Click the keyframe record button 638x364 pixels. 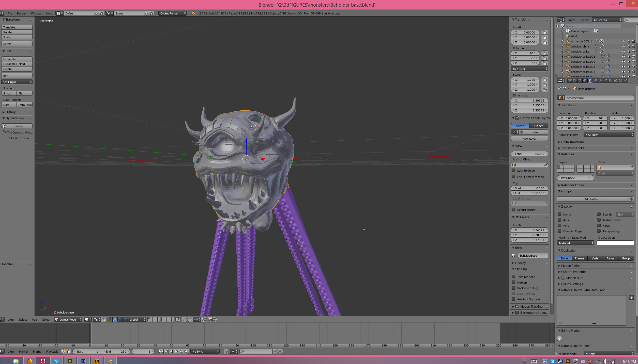[226, 351]
